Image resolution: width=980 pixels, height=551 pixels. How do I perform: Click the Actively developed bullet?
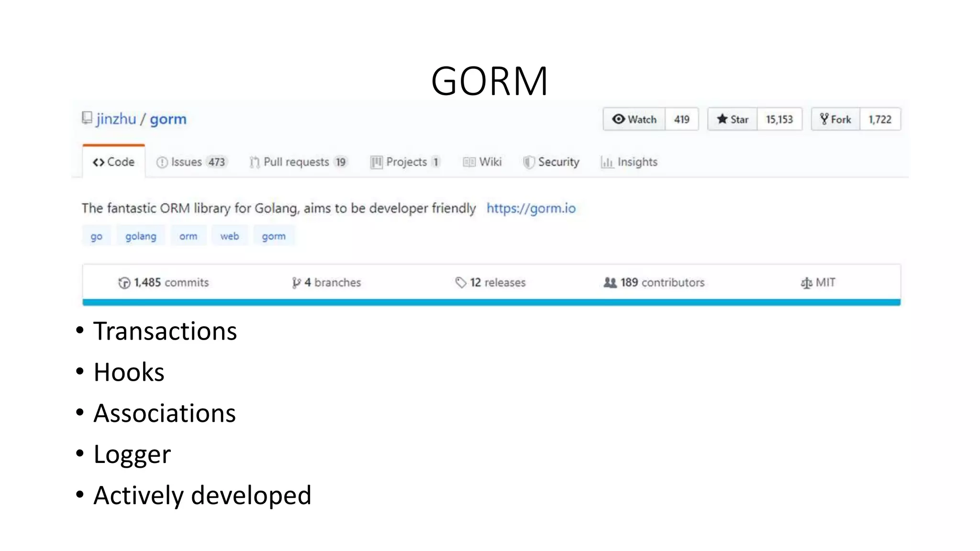coord(202,496)
